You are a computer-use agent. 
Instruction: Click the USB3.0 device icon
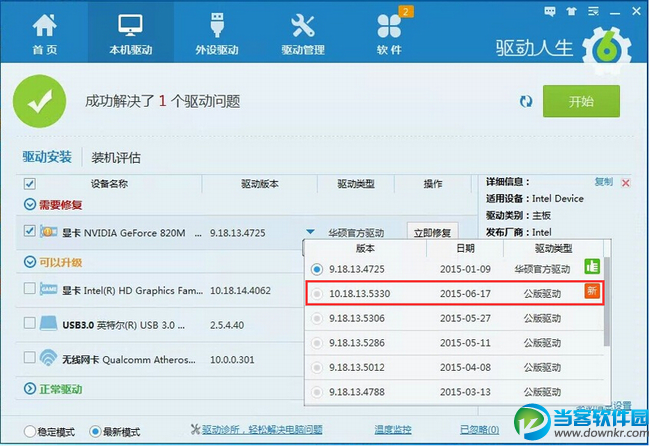pyautogui.click(x=49, y=323)
